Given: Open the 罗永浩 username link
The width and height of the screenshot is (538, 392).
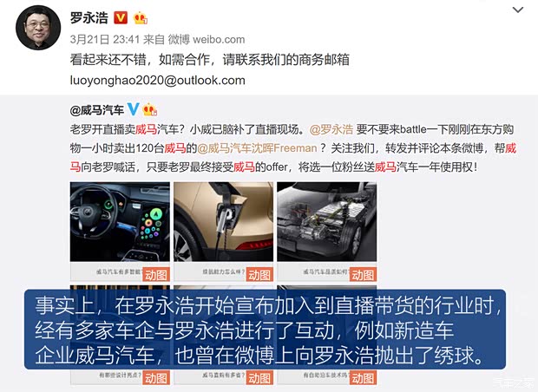Looking at the screenshot, I should 89,18.
